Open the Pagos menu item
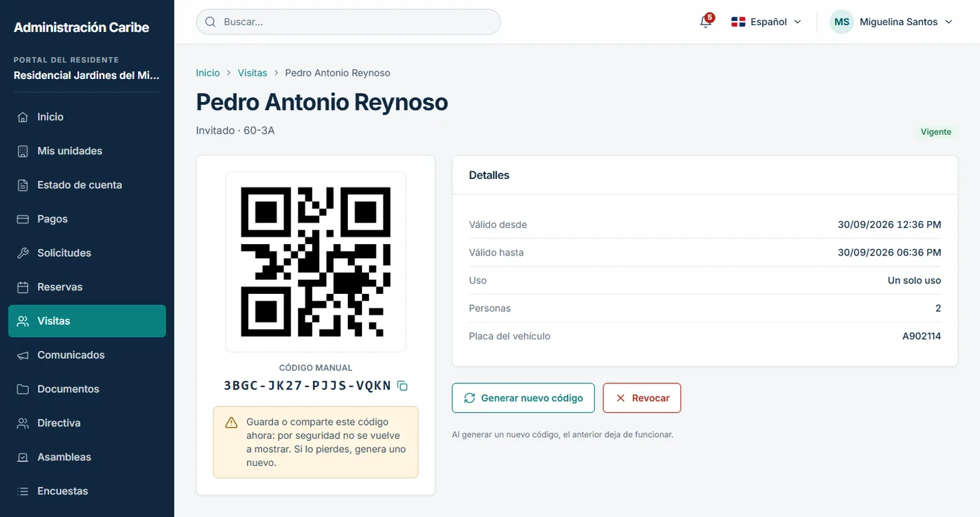Image resolution: width=980 pixels, height=517 pixels. click(87, 219)
